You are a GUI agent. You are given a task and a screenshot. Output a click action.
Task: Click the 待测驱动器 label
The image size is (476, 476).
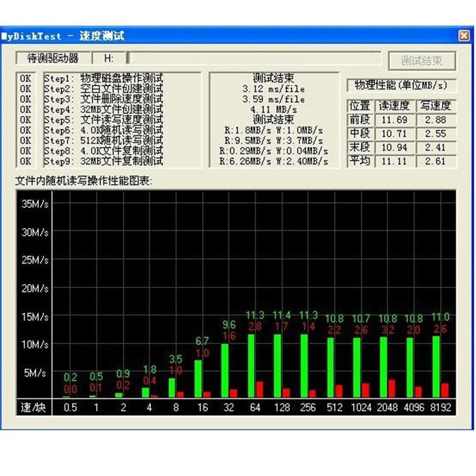click(x=53, y=58)
